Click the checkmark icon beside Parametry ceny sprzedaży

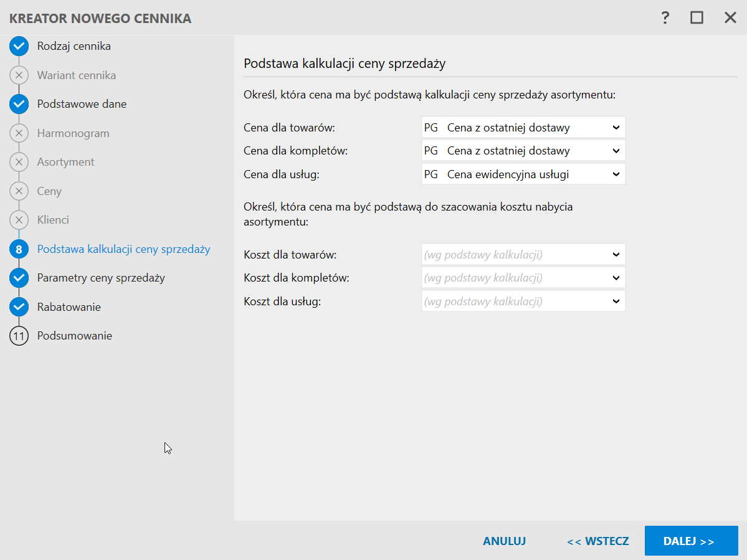pos(19,278)
